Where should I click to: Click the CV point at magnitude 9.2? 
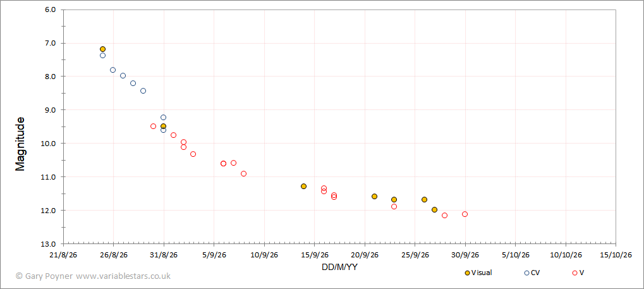(x=163, y=118)
